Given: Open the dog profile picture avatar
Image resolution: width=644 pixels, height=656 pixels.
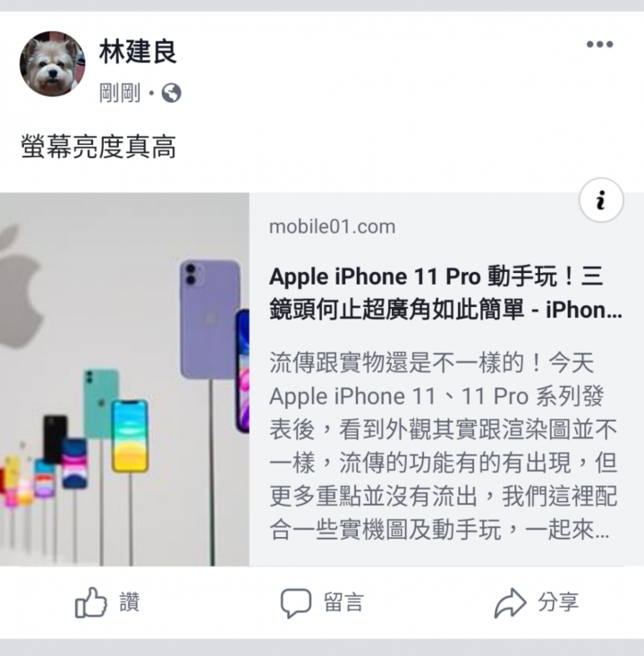Looking at the screenshot, I should point(52,64).
